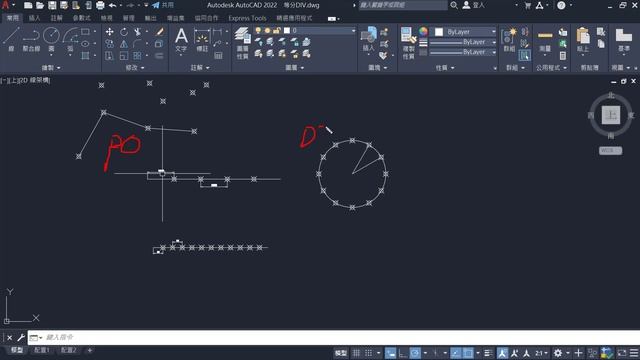Click the Measure tool icon
Screen dimensions: 640x360
click(545, 39)
